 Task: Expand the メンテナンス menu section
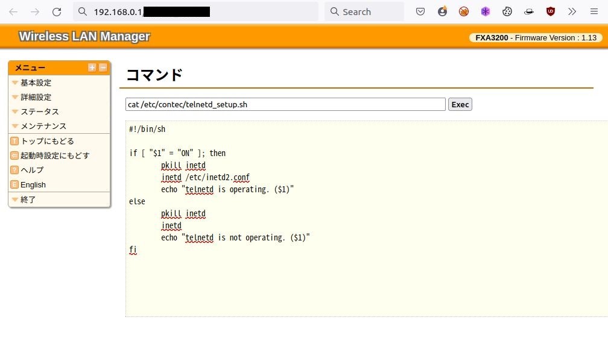[x=43, y=126]
